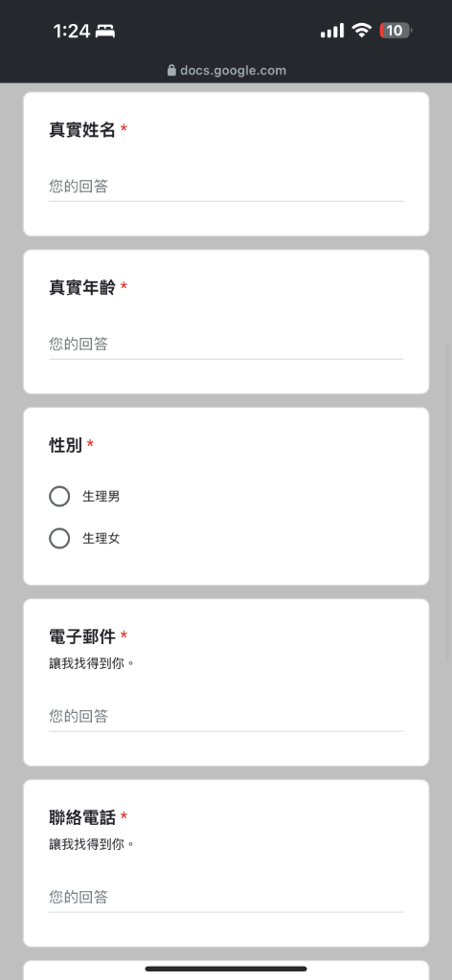Select the 生理女 radio button
452x980 pixels.
[x=59, y=538]
